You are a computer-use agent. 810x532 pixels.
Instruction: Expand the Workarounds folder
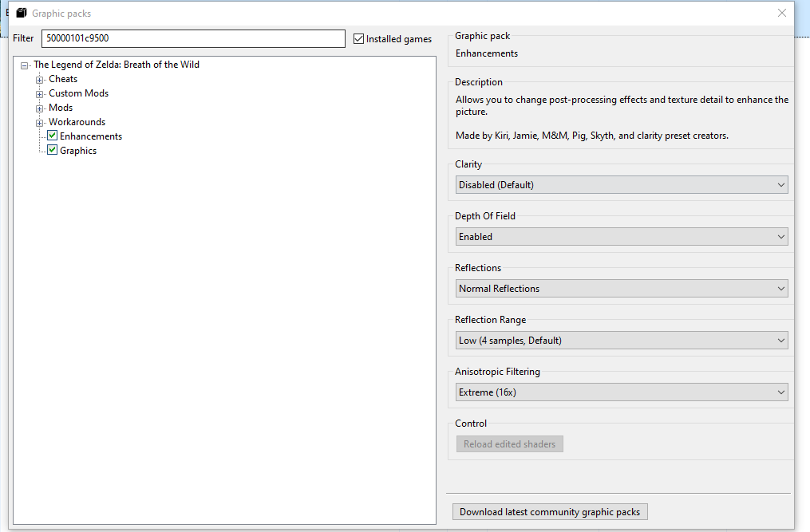point(39,123)
